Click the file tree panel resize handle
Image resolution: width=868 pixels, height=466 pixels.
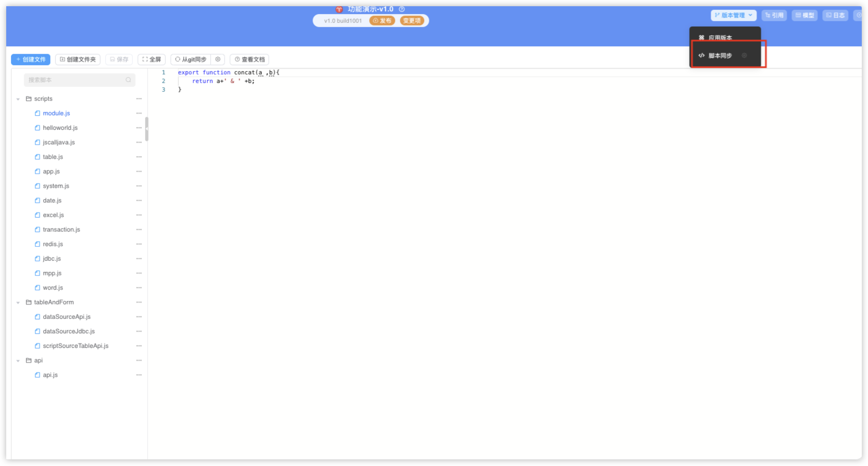click(147, 129)
